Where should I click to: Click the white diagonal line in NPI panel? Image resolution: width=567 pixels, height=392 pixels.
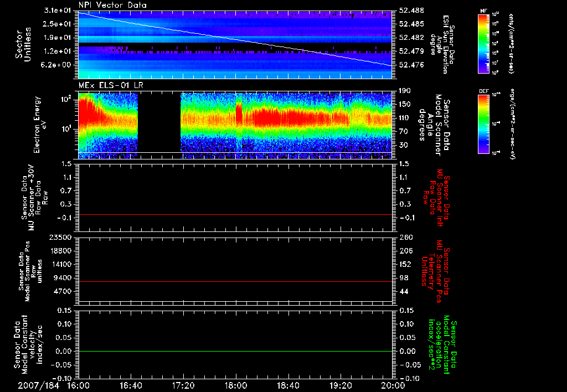click(x=235, y=39)
